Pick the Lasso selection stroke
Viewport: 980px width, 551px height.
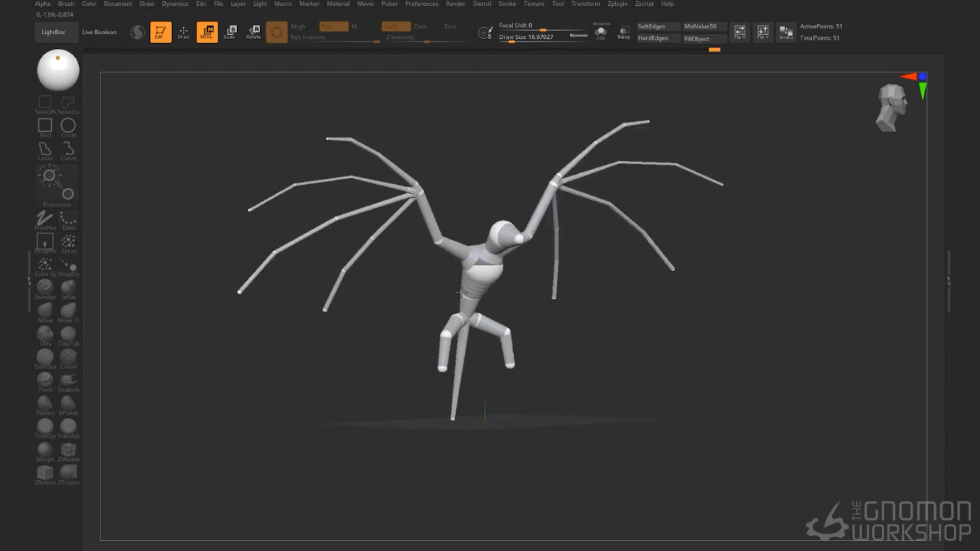[45, 150]
